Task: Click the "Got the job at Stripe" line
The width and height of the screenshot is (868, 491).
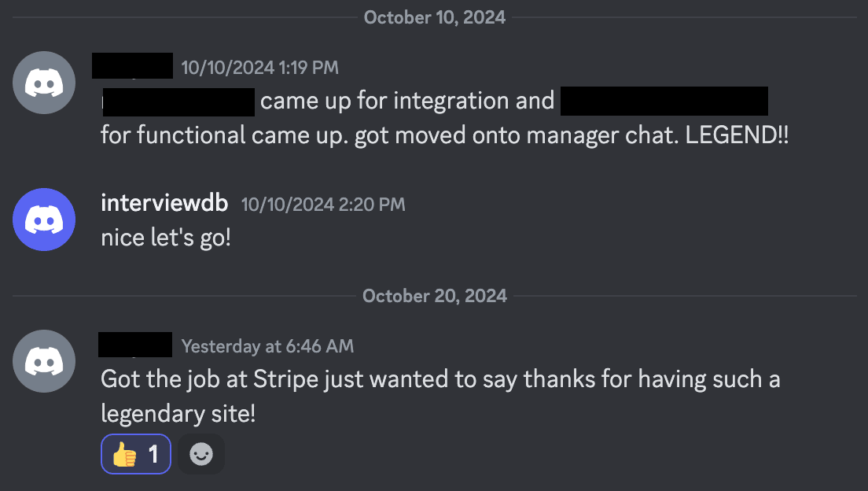Action: (440, 379)
